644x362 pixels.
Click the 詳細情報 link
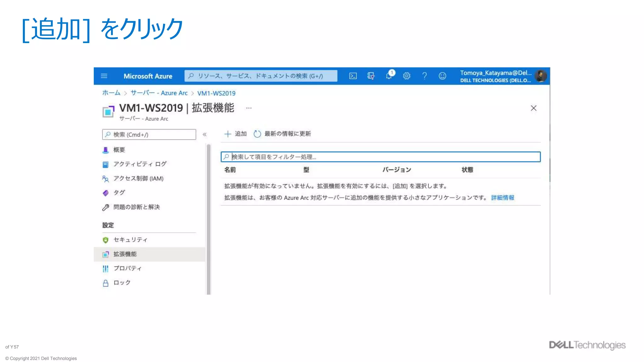point(503,198)
